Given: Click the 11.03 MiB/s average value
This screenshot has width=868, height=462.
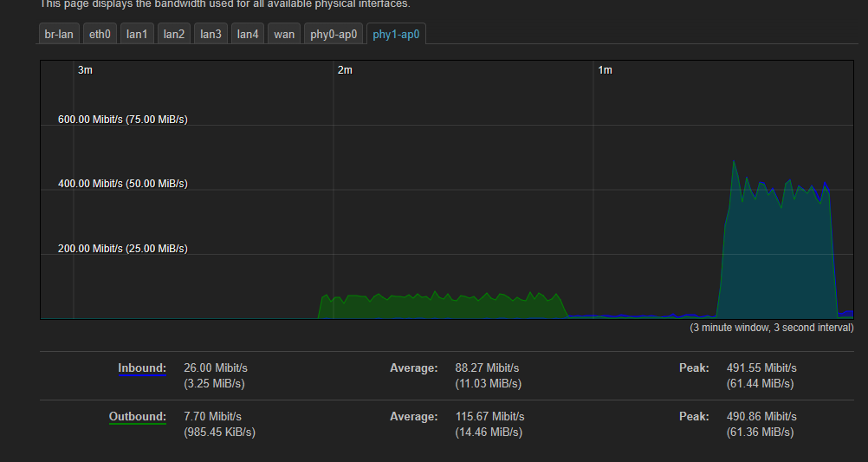Looking at the screenshot, I should (489, 383).
